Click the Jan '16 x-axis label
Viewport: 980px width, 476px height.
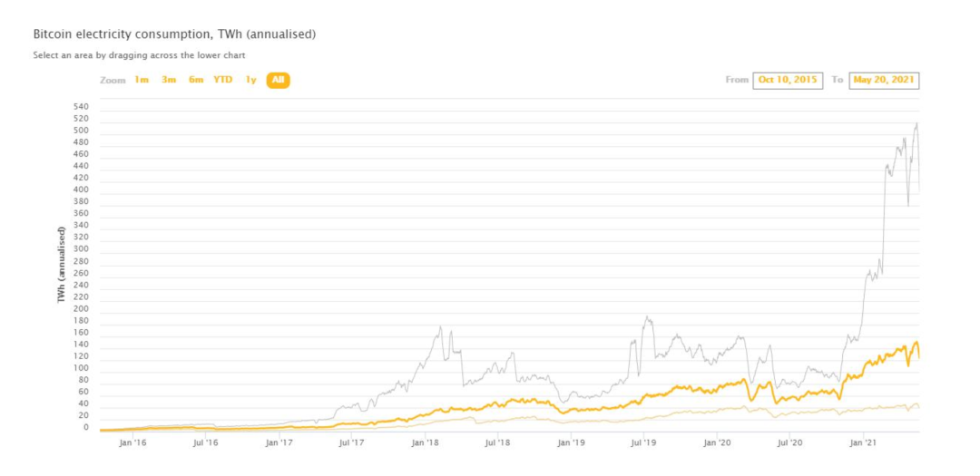132,442
